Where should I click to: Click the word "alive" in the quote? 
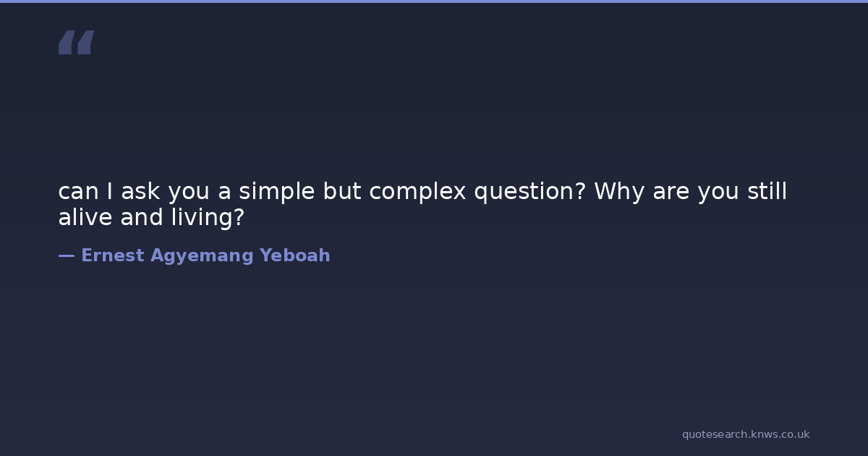point(85,217)
